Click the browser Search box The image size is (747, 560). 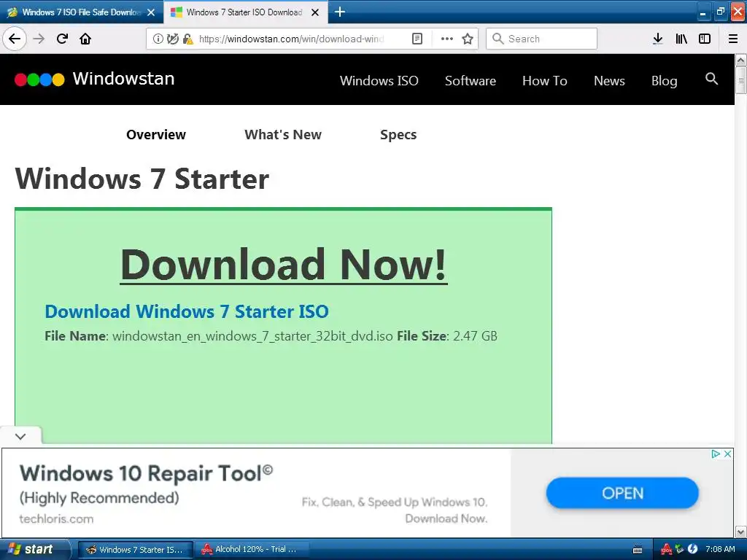tap(542, 39)
